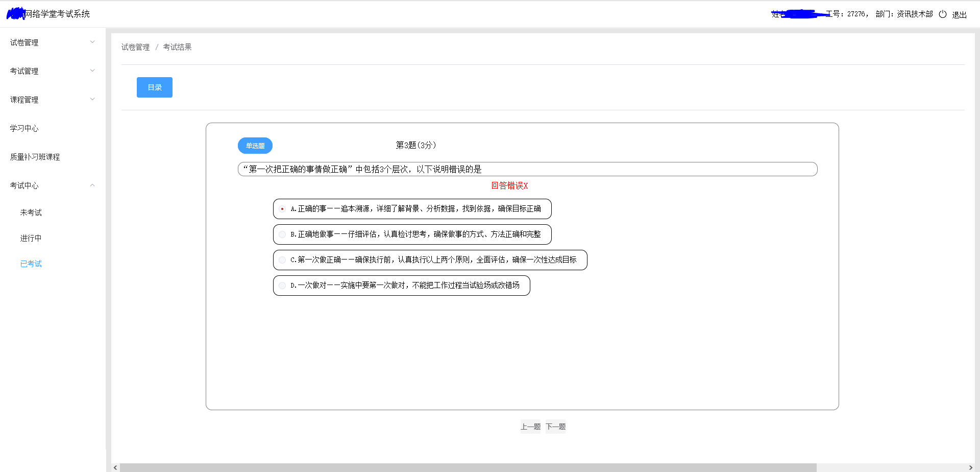The width and height of the screenshot is (980, 472).
Task: Select radio option C 第一次做正确
Action: 282,260
